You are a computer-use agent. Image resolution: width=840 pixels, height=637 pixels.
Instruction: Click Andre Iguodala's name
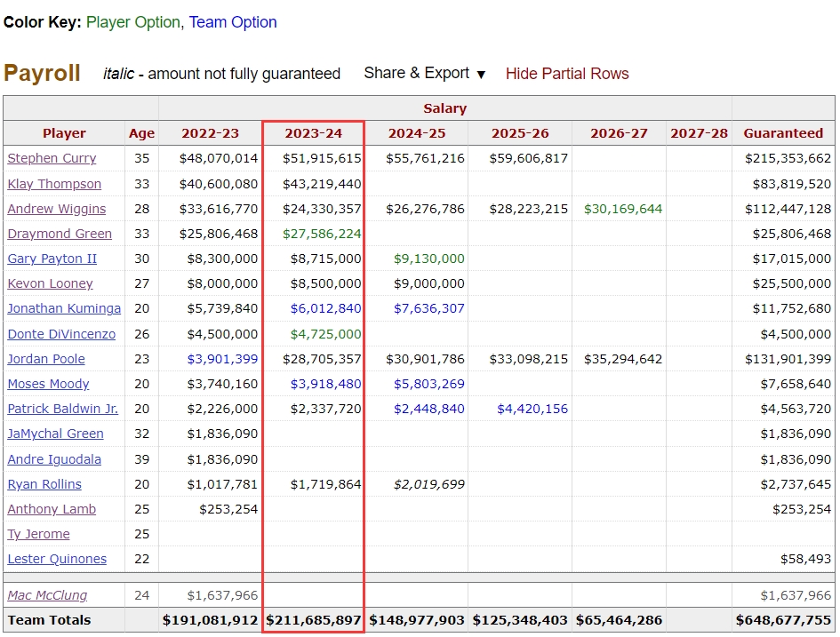(x=54, y=459)
